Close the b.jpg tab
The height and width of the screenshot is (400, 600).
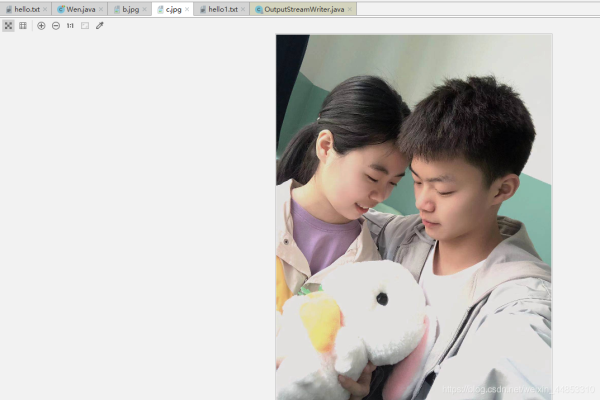point(144,9)
